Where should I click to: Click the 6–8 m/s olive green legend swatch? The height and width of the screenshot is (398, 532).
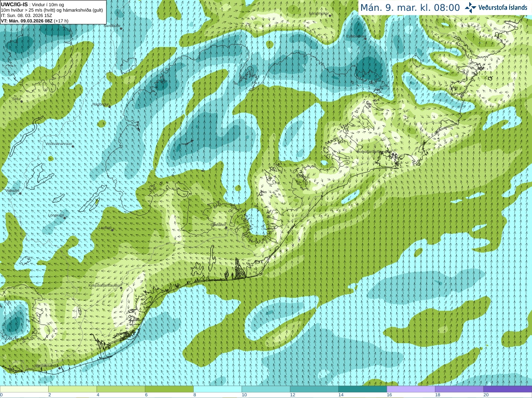tap(169, 389)
